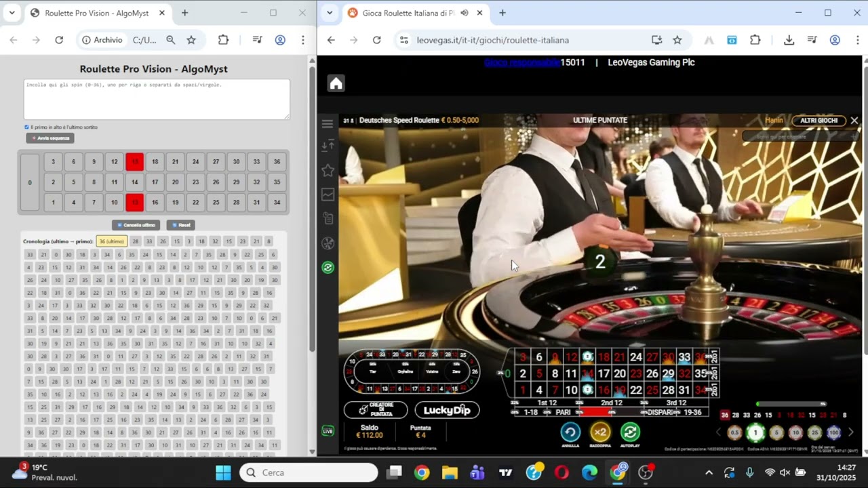Click the Avvia sequenza button

pos(50,138)
